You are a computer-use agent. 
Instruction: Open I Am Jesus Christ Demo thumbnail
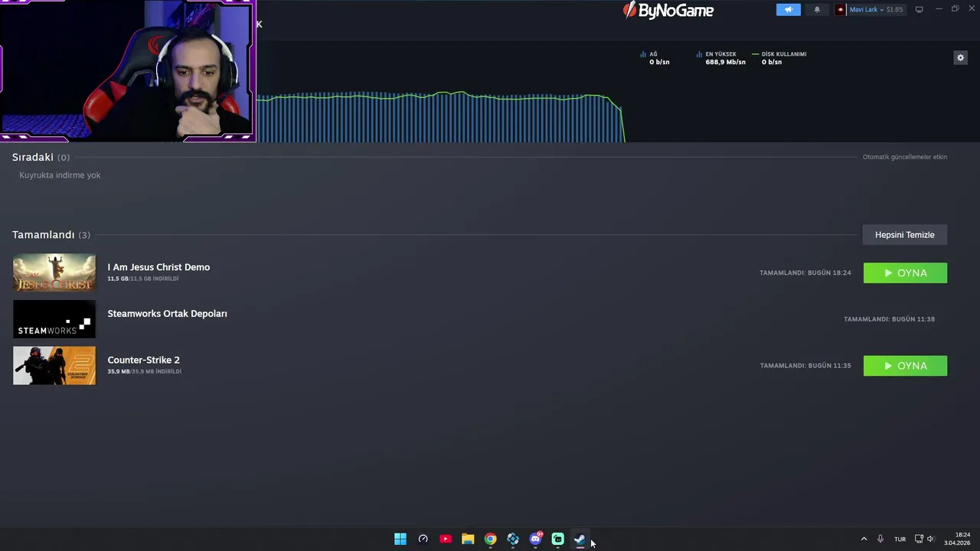[54, 272]
